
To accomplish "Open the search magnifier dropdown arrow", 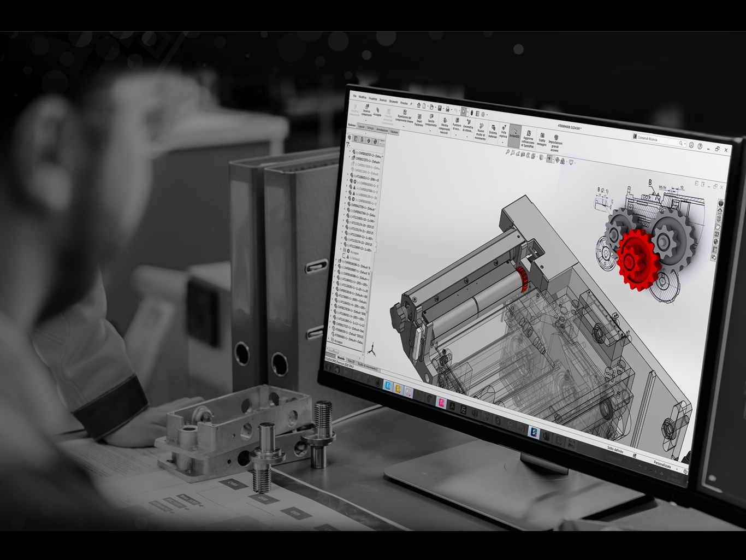I will point(685,144).
